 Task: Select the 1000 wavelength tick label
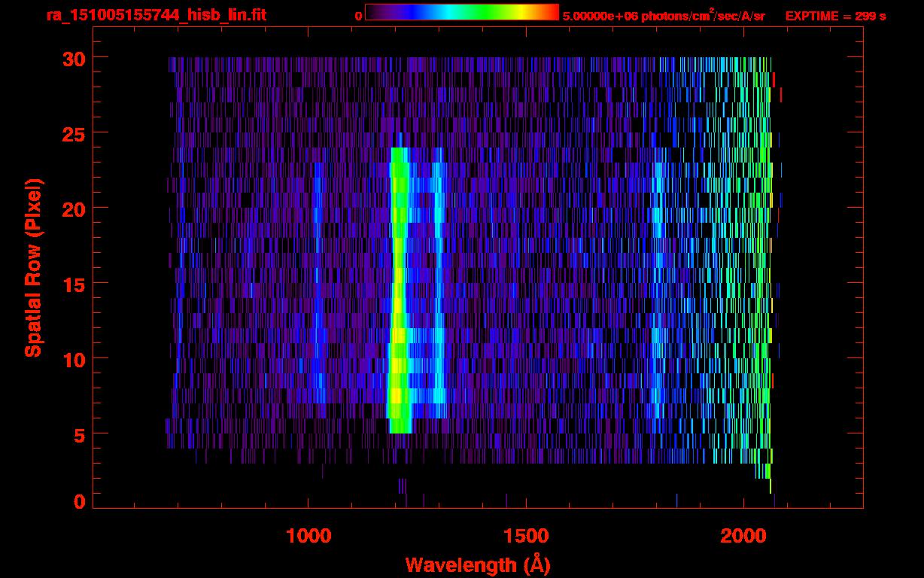(x=309, y=537)
